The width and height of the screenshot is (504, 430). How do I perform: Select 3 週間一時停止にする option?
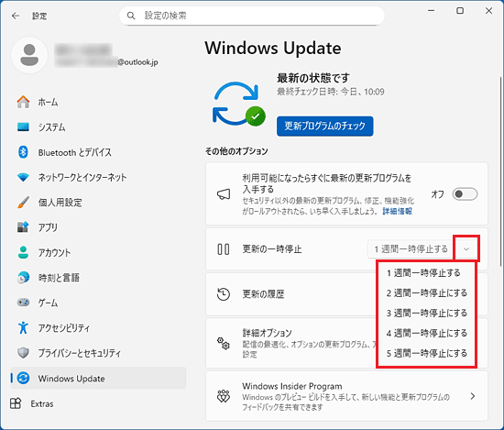[426, 313]
